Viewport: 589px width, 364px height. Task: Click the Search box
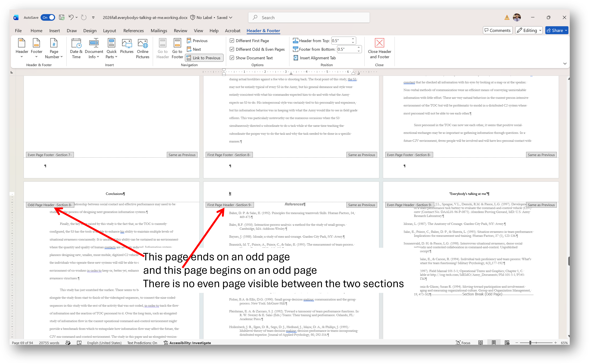coord(309,17)
